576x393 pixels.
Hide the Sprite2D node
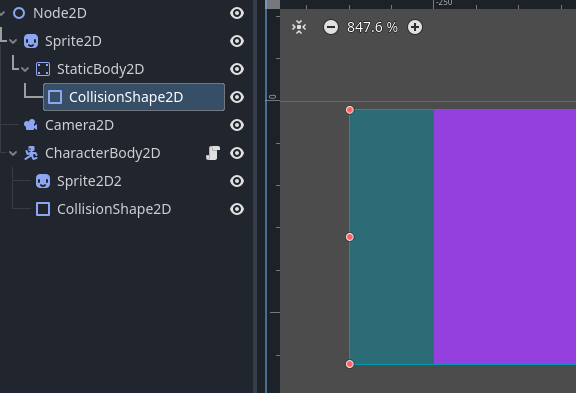[237, 41]
